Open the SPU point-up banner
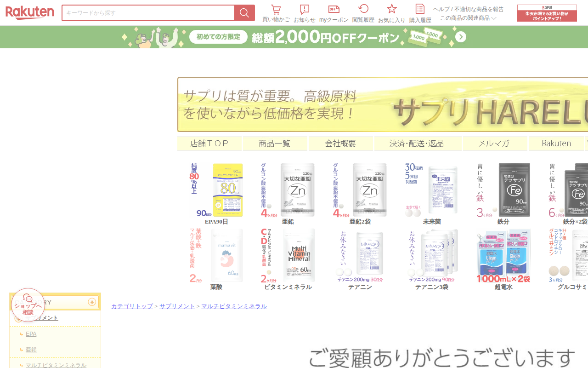Viewport: 588px width, 368px height. point(547,13)
